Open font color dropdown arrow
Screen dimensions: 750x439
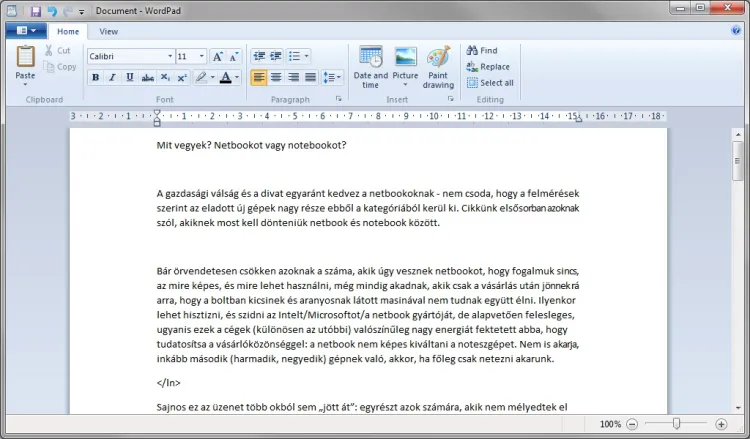tap(237, 77)
